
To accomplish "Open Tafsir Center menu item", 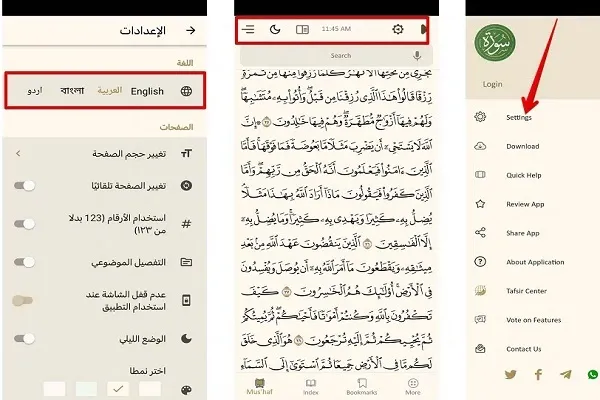I will [527, 291].
